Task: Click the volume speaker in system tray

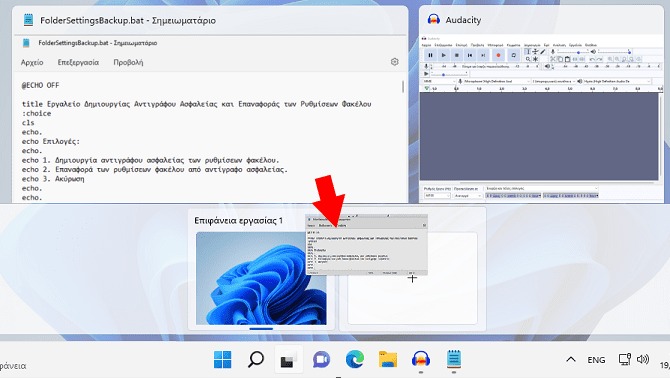Action: pos(643,359)
